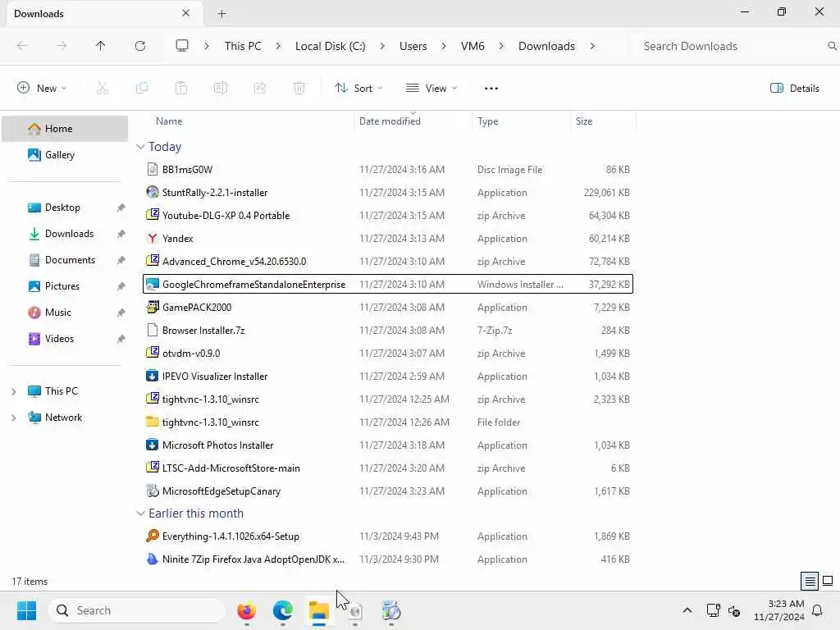Click the taskbar Search box
This screenshot has width=840, height=630.
point(137,610)
